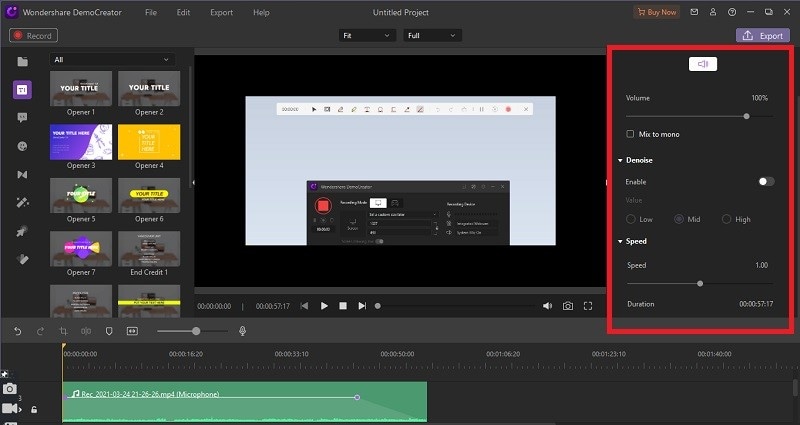This screenshot has width=800, height=425.
Task: Click the 00:00:50:00 mark on timeline ruler
Action: [397, 354]
